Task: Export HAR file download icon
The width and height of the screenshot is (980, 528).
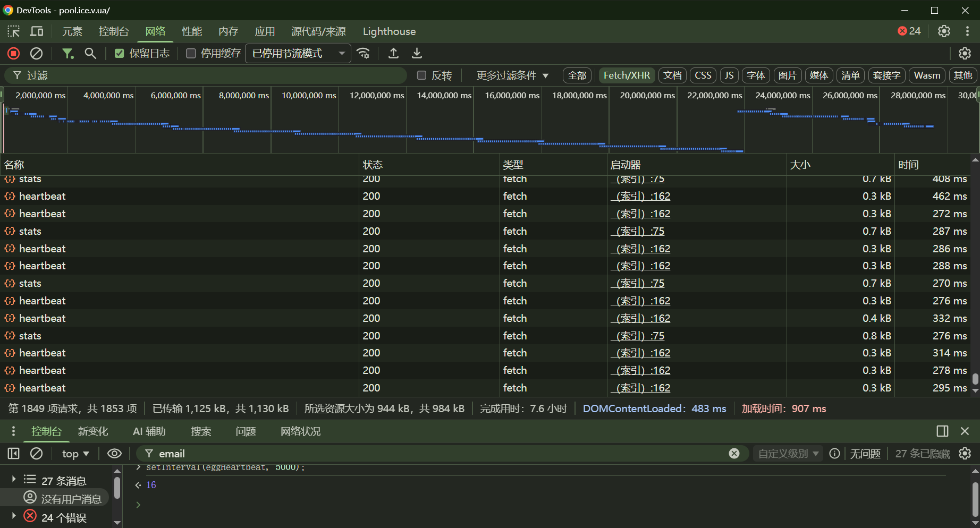Action: coord(417,53)
